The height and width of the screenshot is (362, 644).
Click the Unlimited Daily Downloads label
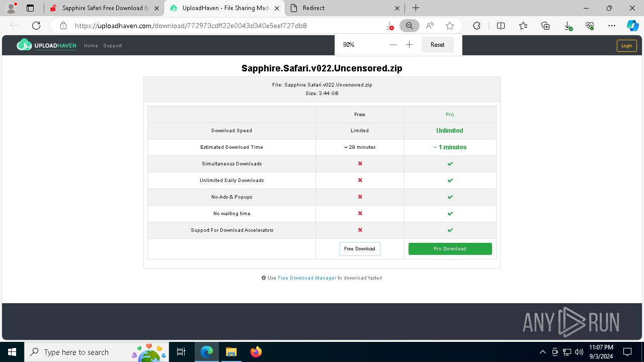pos(232,180)
